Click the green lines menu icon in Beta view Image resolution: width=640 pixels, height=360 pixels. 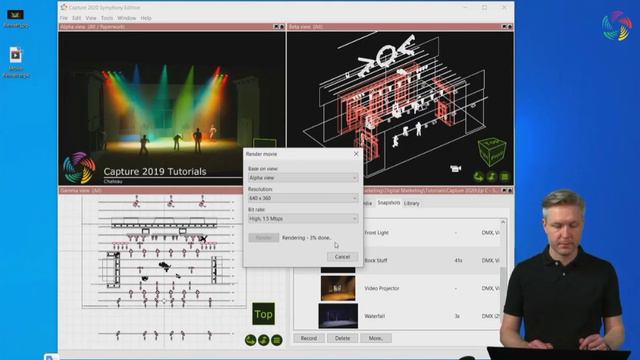505,177
